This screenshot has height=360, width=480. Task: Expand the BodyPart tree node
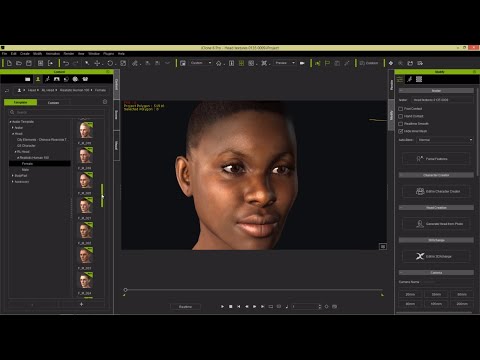(x=13, y=176)
